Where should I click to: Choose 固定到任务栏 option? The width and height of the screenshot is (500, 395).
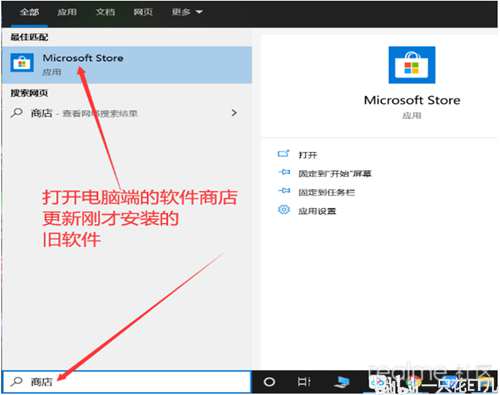tap(326, 192)
